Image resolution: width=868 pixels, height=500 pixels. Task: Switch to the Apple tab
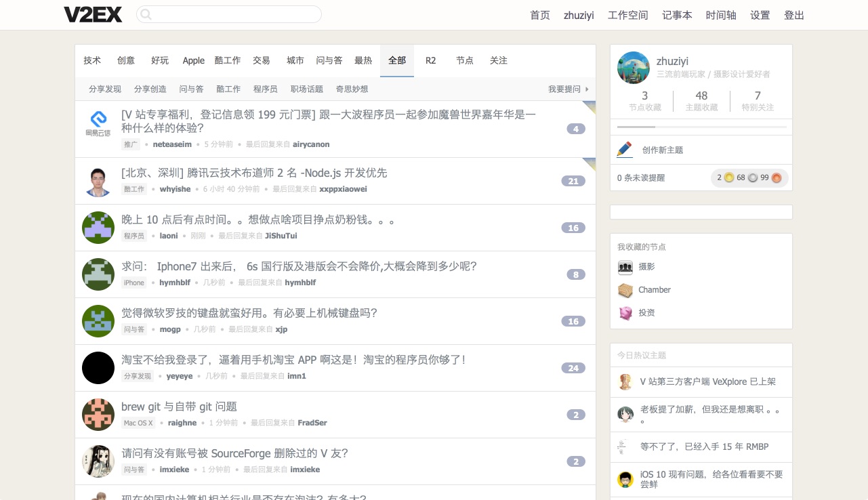194,60
